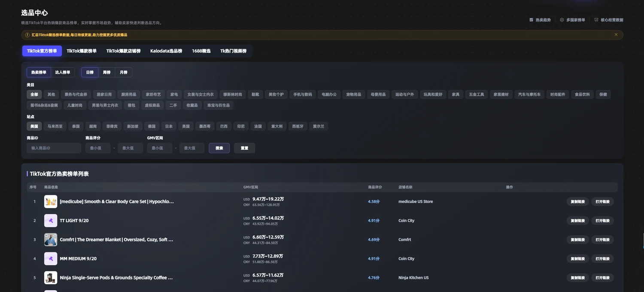Dismiss the yellow notice banner

(616, 35)
